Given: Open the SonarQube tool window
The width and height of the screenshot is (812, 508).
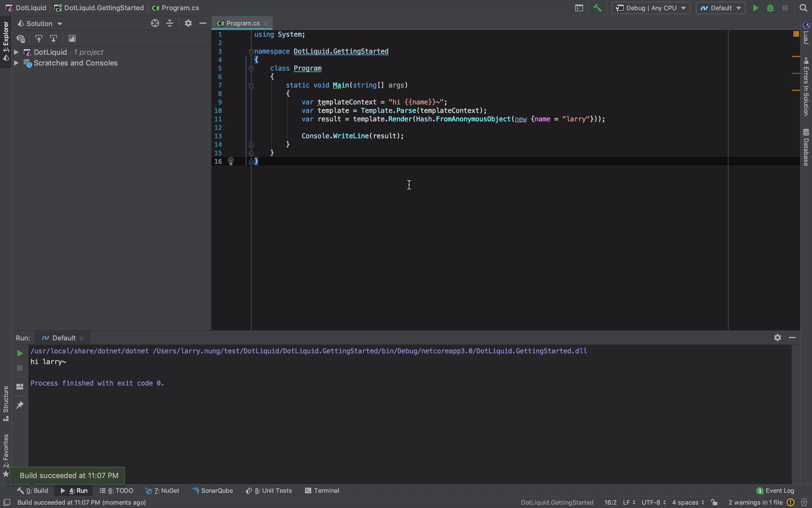Looking at the screenshot, I should (212, 491).
